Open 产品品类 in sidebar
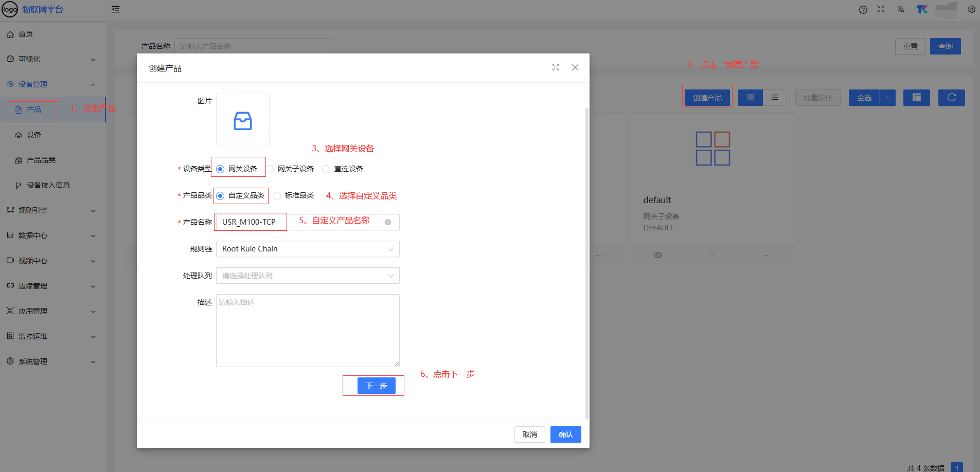The width and height of the screenshot is (980, 472). [41, 160]
